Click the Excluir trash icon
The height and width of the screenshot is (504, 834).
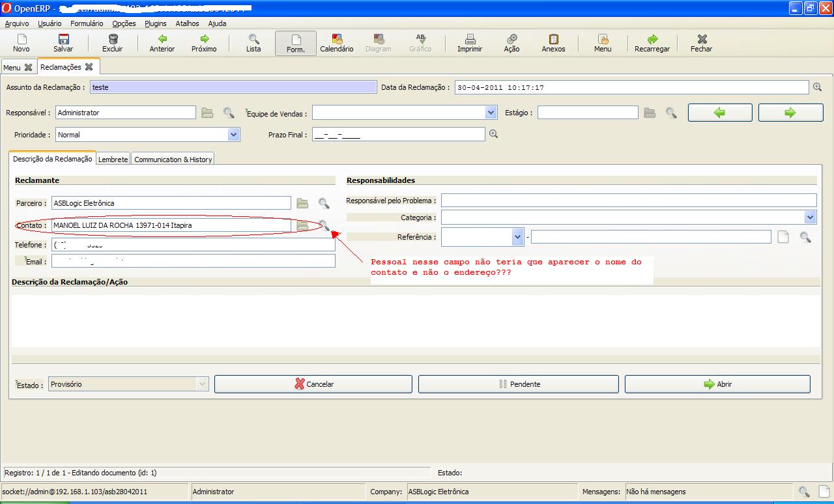point(112,43)
